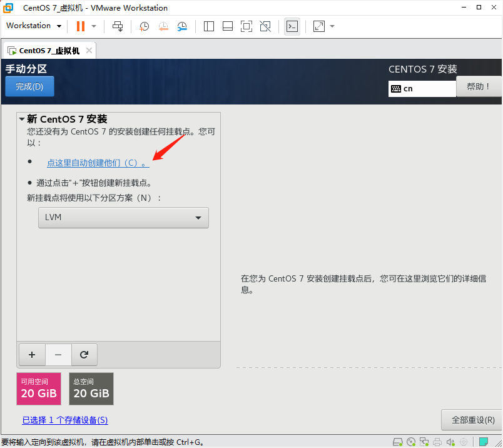Click the stretch guest display icon
The height and width of the screenshot is (448, 503).
pyautogui.click(x=319, y=26)
